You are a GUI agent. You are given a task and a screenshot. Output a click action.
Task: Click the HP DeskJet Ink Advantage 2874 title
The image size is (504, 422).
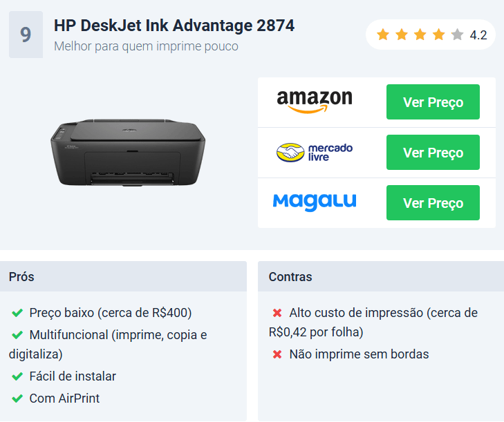pos(174,26)
